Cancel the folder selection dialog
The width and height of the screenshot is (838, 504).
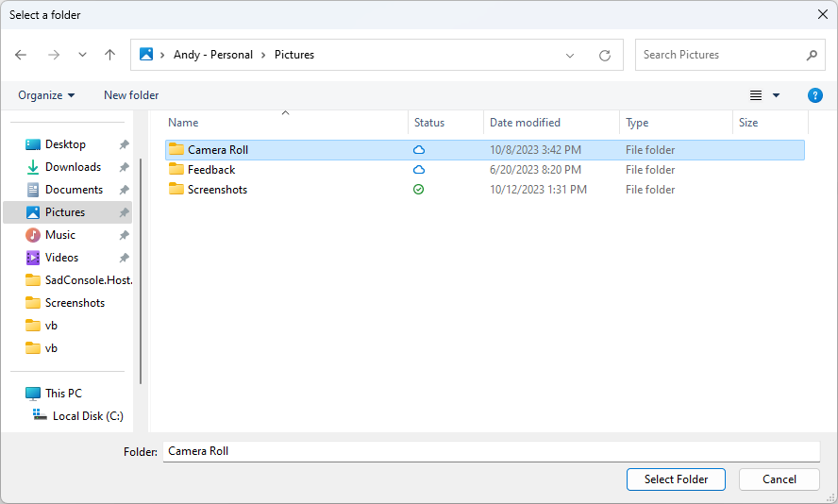point(779,479)
